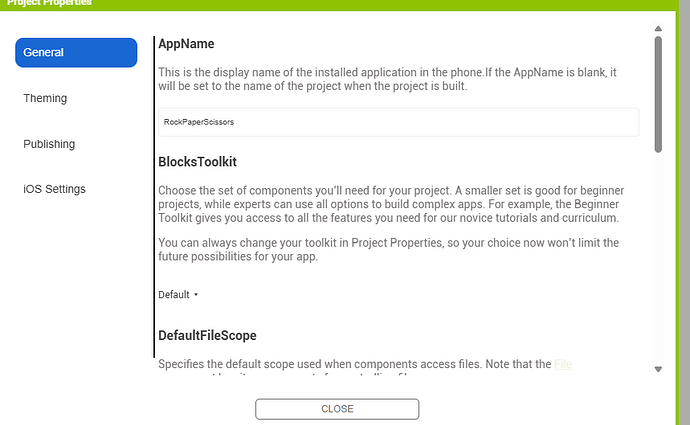Click the BlocksToolkit heading
690x425 pixels.
tap(197, 161)
